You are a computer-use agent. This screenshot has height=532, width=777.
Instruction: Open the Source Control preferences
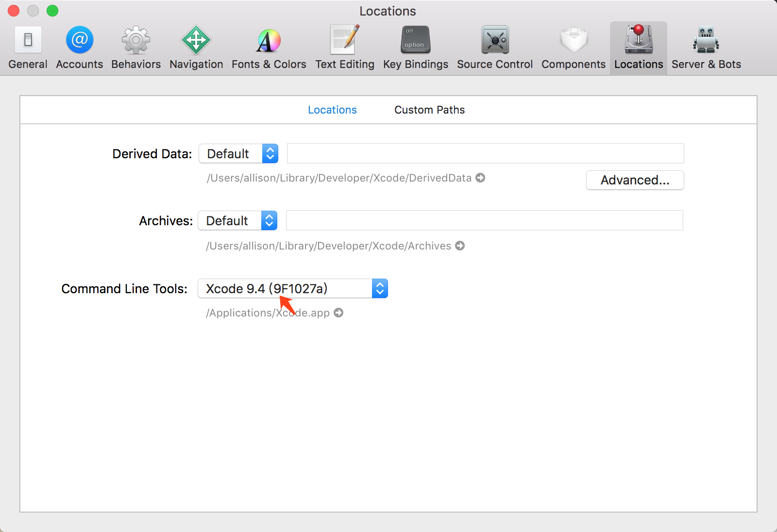tap(495, 48)
